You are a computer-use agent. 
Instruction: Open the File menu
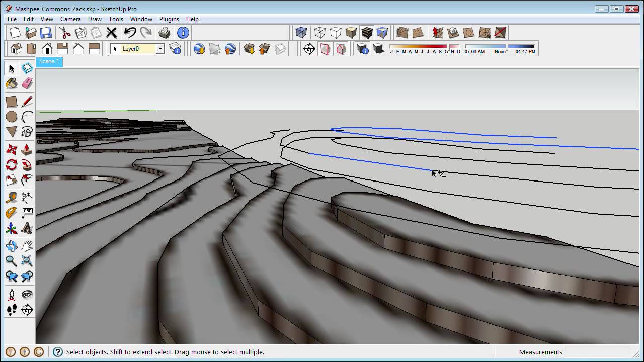[x=12, y=19]
